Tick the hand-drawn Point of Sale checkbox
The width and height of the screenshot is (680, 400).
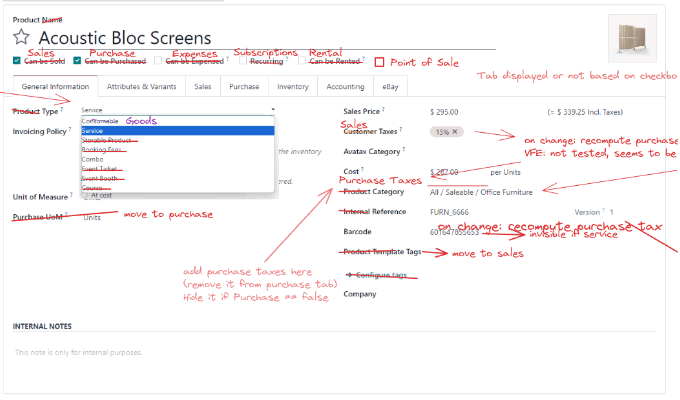click(379, 62)
